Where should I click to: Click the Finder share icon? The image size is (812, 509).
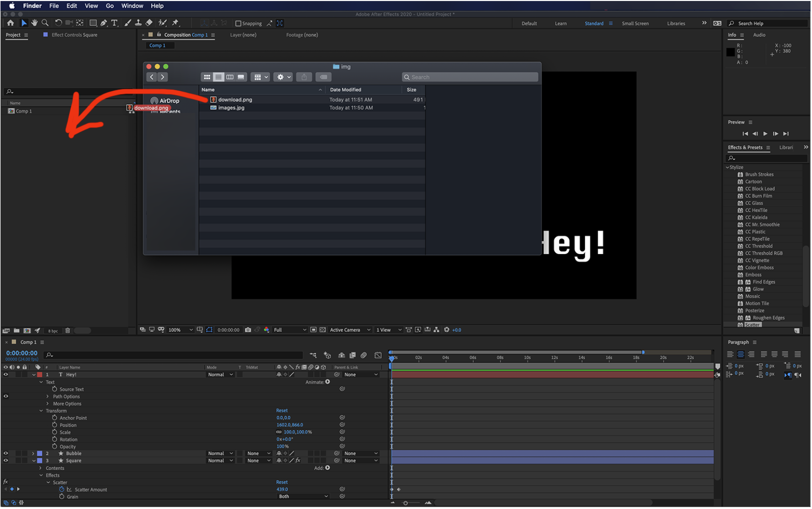click(304, 77)
